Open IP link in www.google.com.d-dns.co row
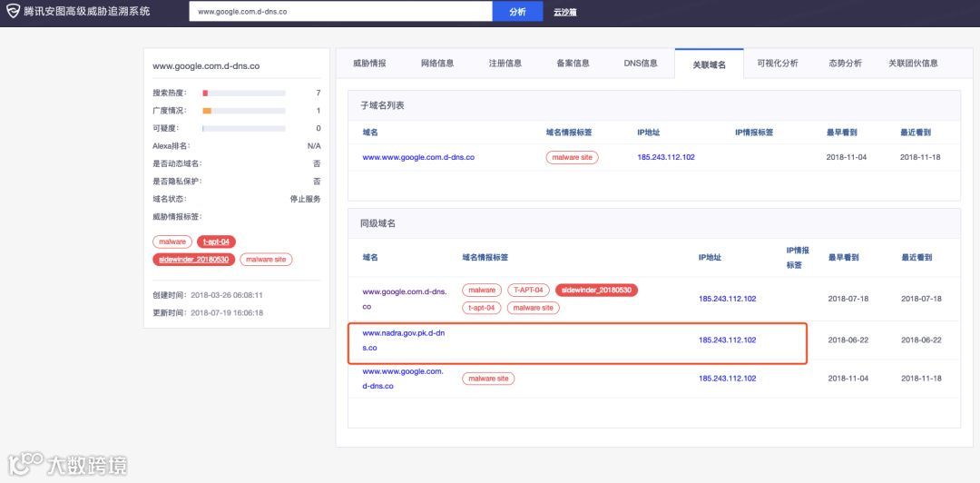 click(728, 299)
